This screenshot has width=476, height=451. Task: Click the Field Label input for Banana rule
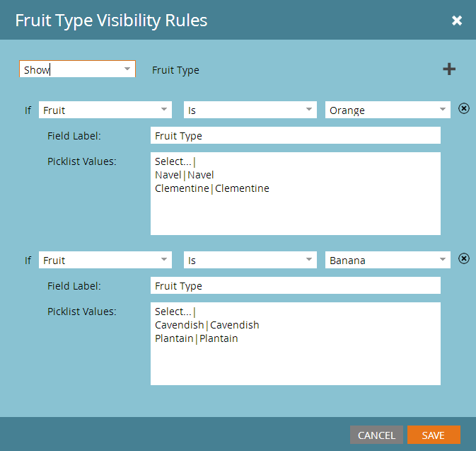(296, 285)
